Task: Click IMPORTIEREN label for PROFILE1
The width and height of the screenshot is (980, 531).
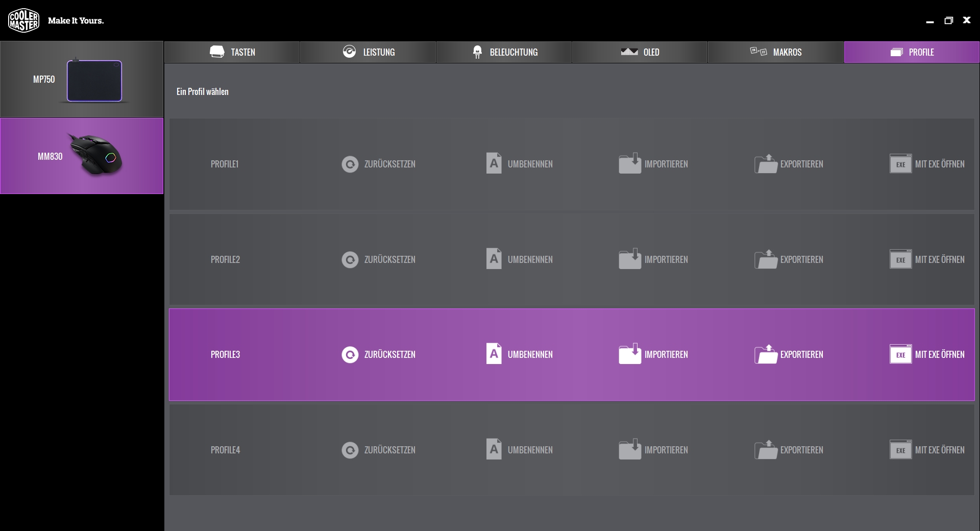Action: 666,164
